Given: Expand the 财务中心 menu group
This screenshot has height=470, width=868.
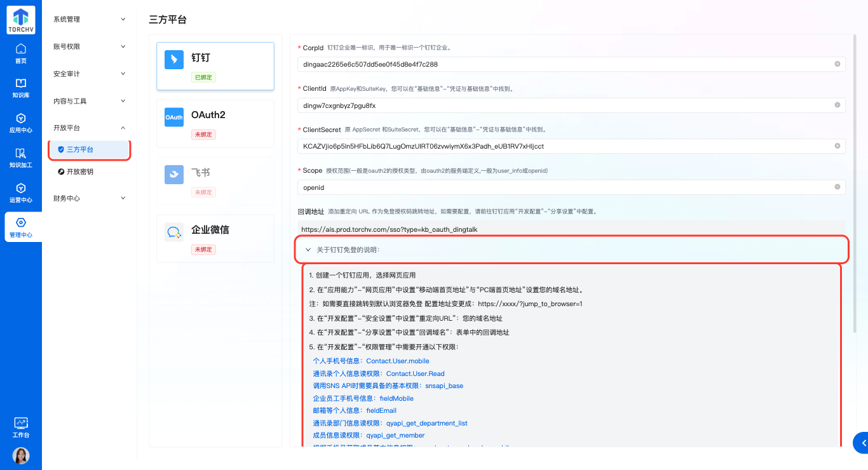Looking at the screenshot, I should coord(88,199).
